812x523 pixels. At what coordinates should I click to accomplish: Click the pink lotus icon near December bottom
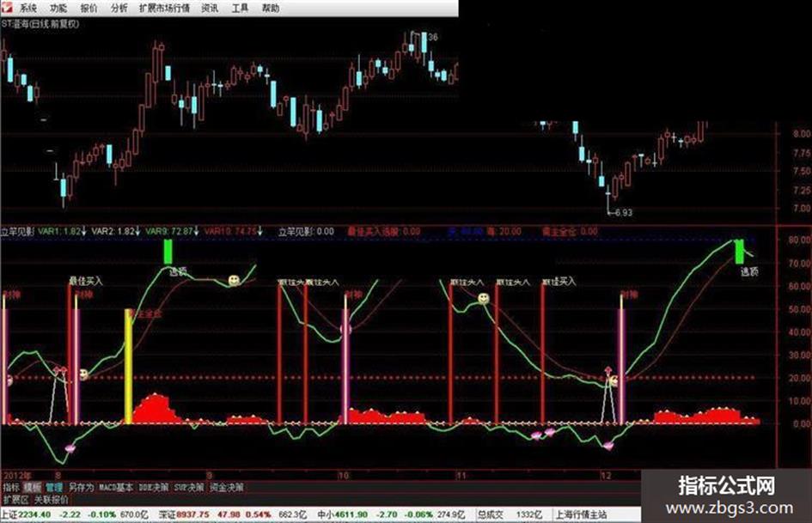pyautogui.click(x=608, y=446)
